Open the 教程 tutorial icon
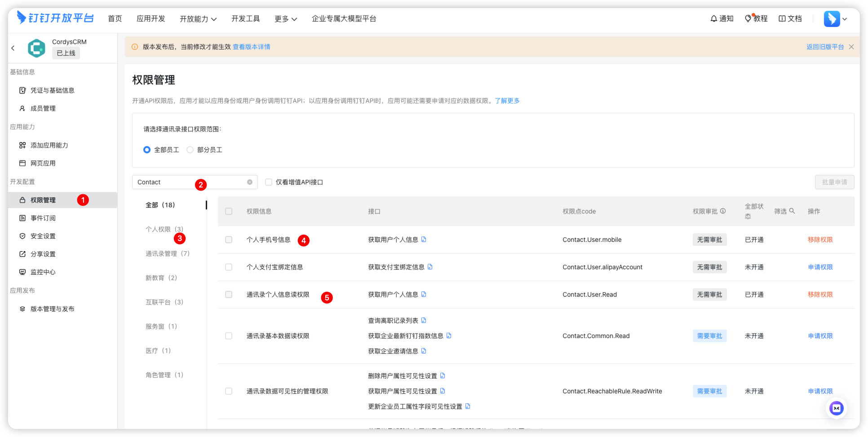868x437 pixels. tap(756, 18)
